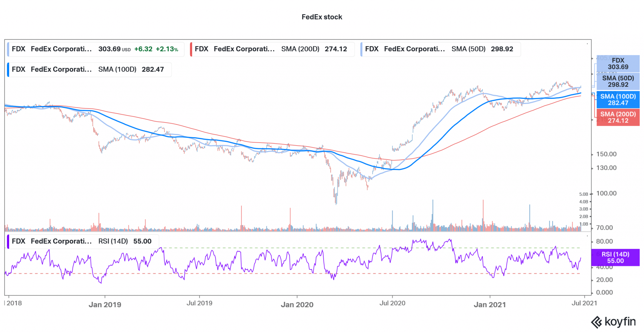The width and height of the screenshot is (644, 333).
Task: Open the SMA (200D) 274.12 legend box
Action: click(x=272, y=49)
